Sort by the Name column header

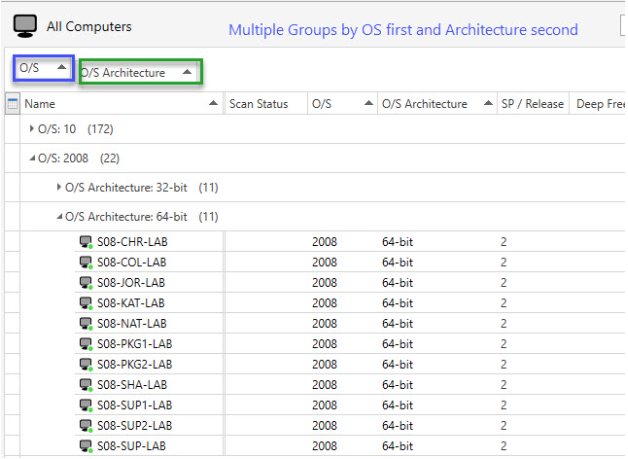pos(122,104)
